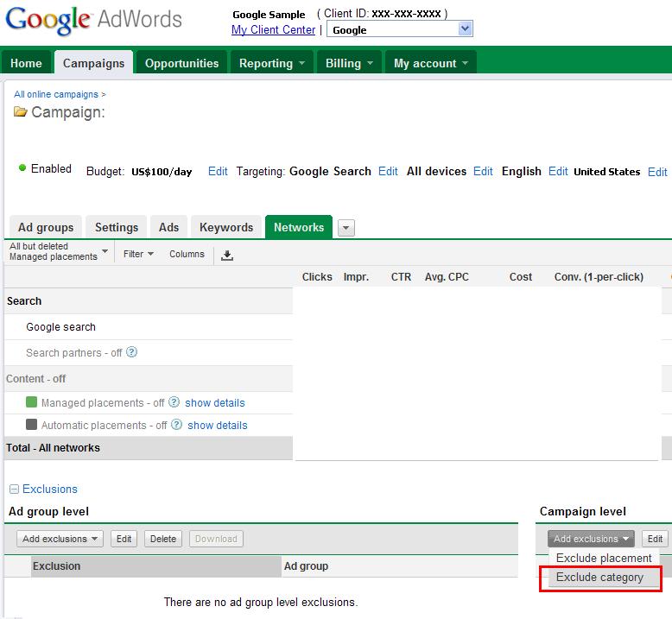Click the Download button in exclusions
The image size is (672, 619).
point(216,539)
